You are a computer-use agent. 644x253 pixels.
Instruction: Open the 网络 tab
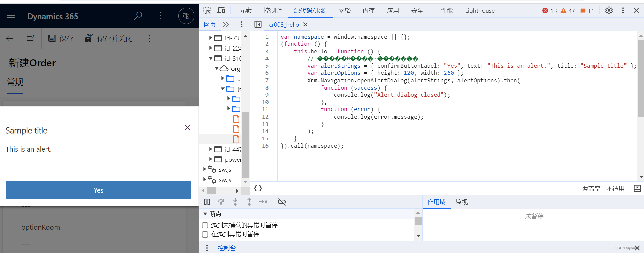[345, 11]
